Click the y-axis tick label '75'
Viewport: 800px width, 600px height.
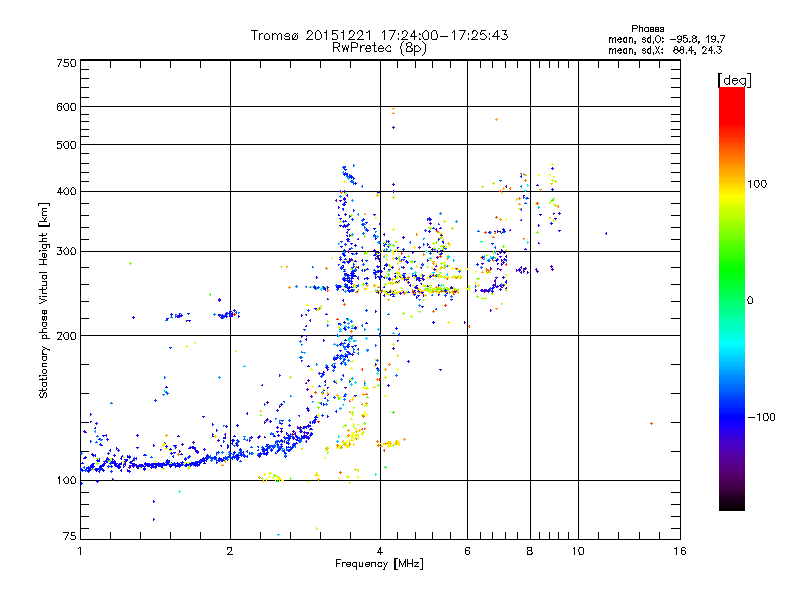[x=70, y=536]
